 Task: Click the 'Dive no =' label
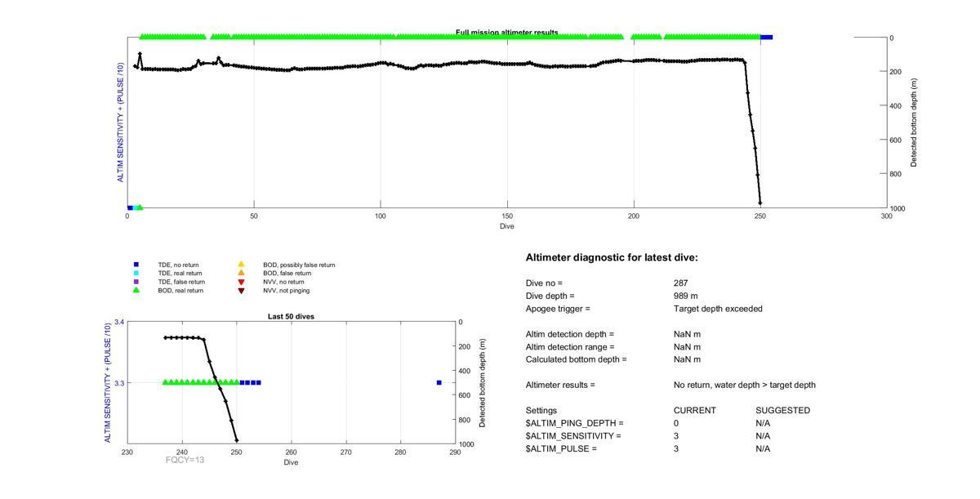(544, 283)
